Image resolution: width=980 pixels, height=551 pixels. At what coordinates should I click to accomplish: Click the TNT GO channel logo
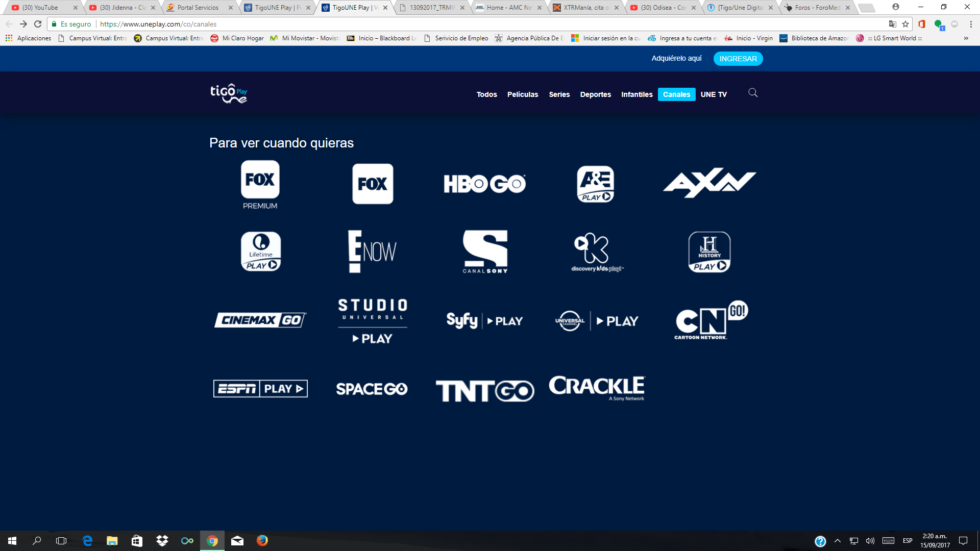[x=484, y=391]
